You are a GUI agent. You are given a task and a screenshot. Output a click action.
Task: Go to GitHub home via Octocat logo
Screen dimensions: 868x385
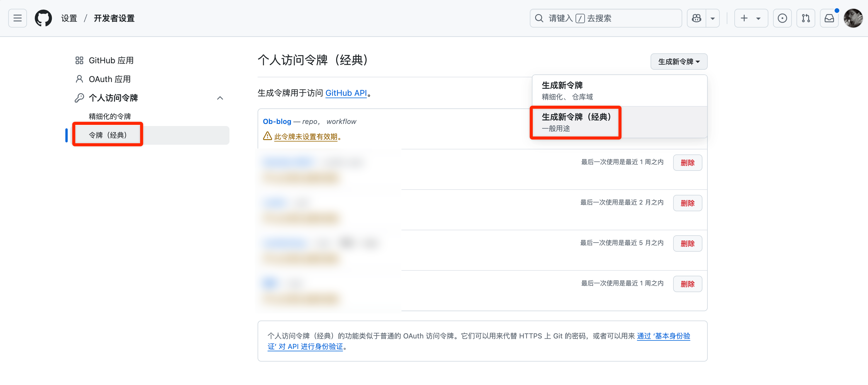(x=43, y=18)
